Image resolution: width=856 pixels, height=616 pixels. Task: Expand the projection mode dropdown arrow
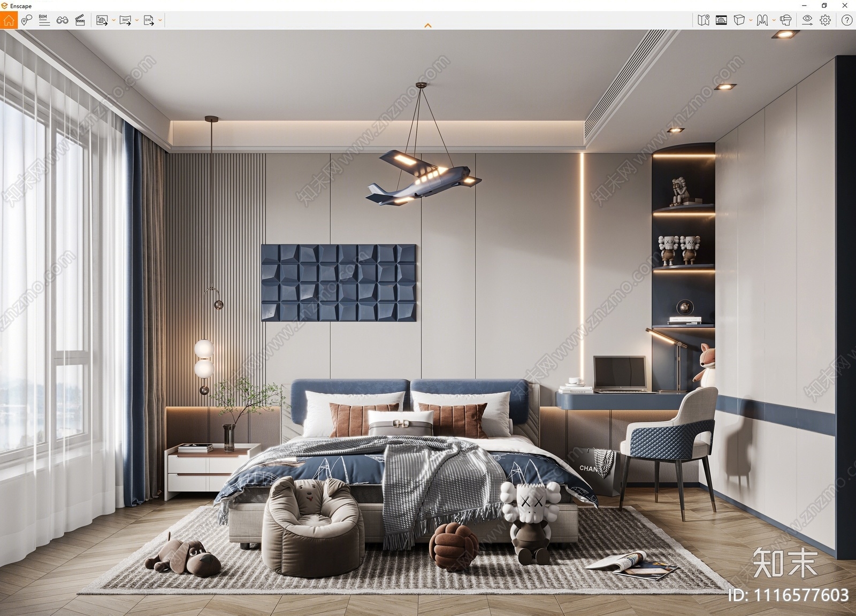coord(751,21)
